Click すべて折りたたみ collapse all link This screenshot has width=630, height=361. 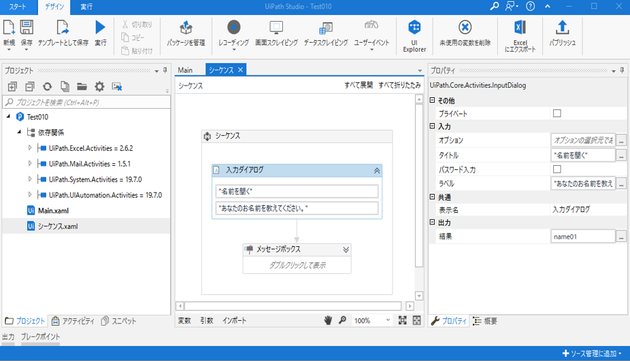(399, 85)
